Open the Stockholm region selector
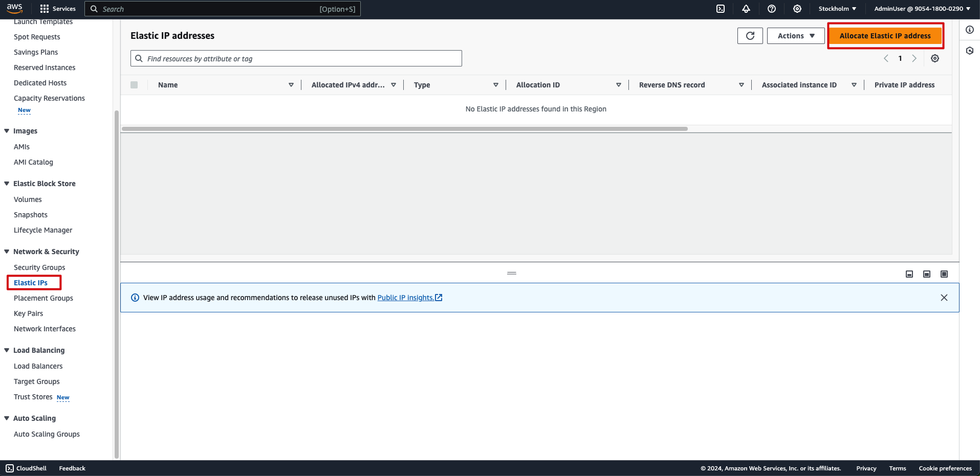The height and width of the screenshot is (476, 980). click(x=837, y=9)
